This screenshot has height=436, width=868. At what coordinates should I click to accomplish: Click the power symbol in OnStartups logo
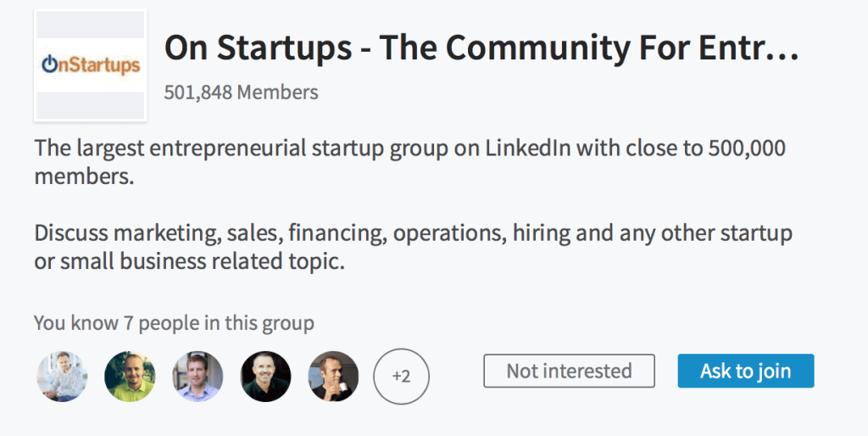49,64
